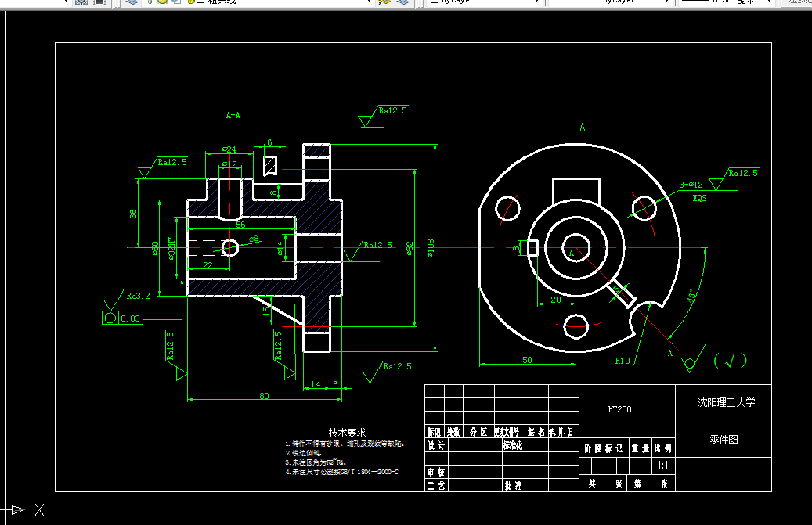
Task: Click the UCS X axis icon
Action: pyautogui.click(x=39, y=510)
